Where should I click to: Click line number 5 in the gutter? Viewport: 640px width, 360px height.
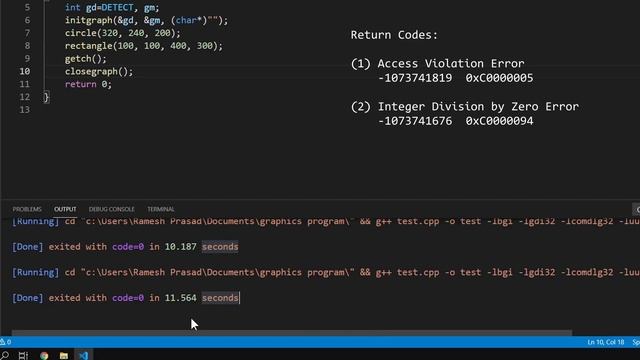point(27,7)
